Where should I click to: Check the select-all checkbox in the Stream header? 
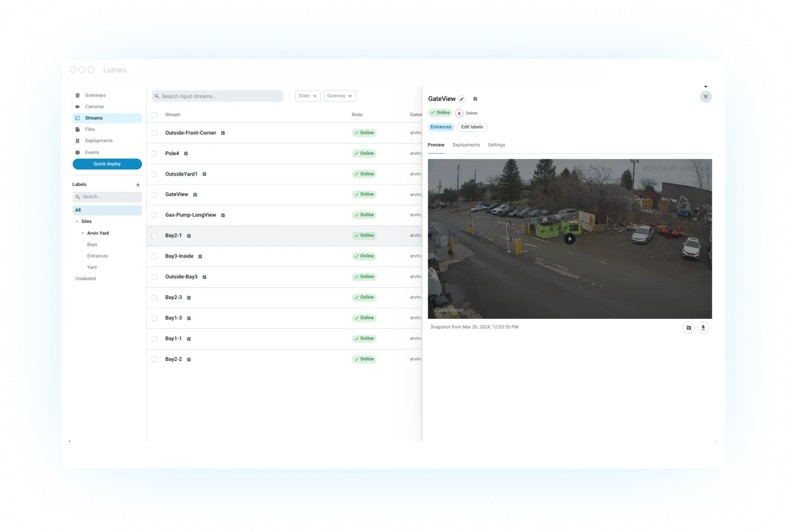tap(154, 114)
